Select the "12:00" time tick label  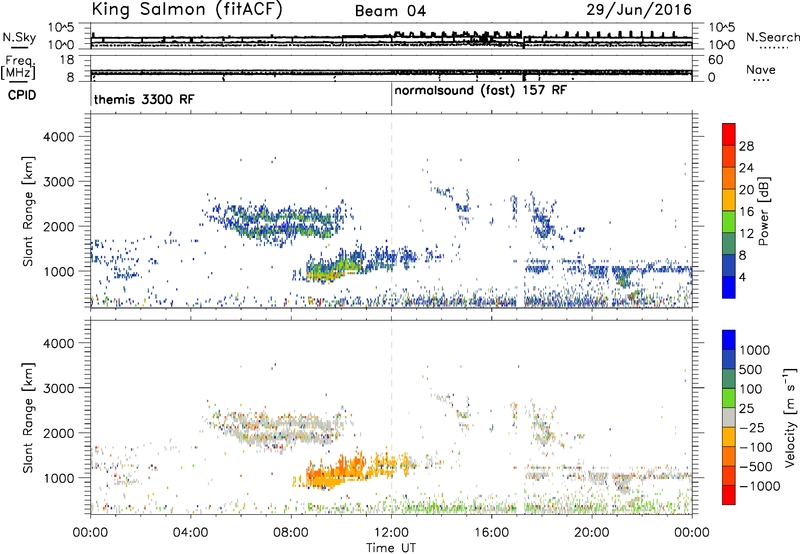point(391,533)
